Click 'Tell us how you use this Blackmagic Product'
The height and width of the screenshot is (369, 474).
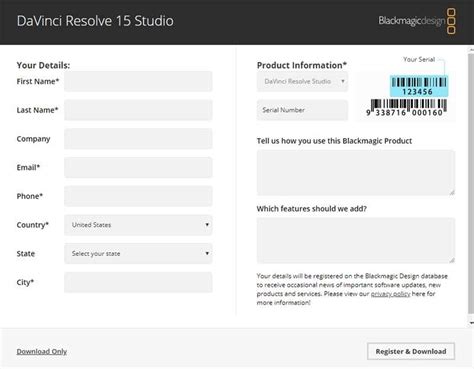click(334, 141)
